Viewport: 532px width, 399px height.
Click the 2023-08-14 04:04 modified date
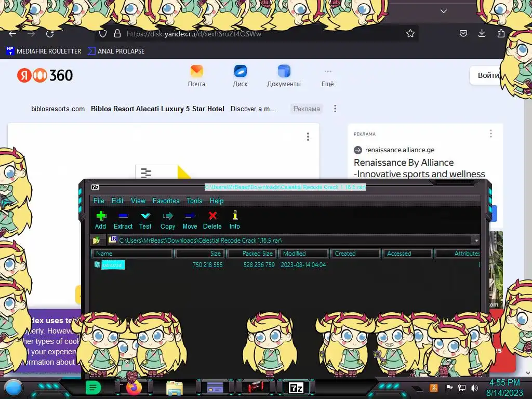(x=303, y=264)
